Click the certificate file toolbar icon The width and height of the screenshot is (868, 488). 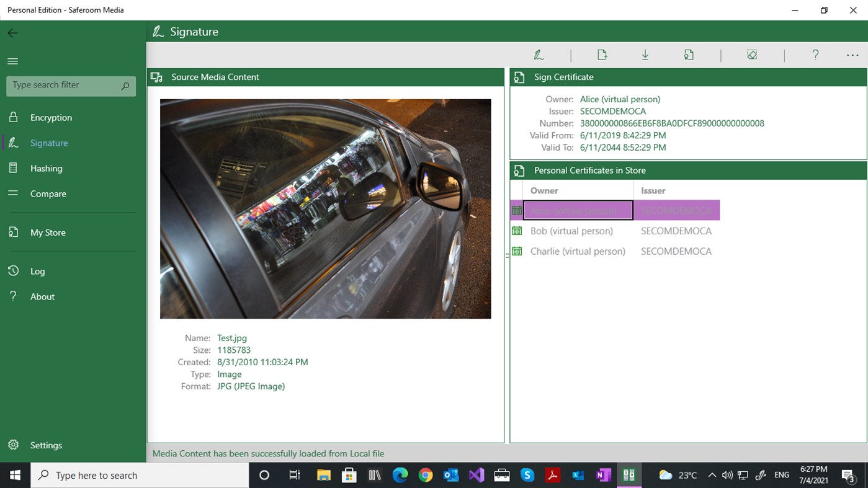(x=689, y=55)
